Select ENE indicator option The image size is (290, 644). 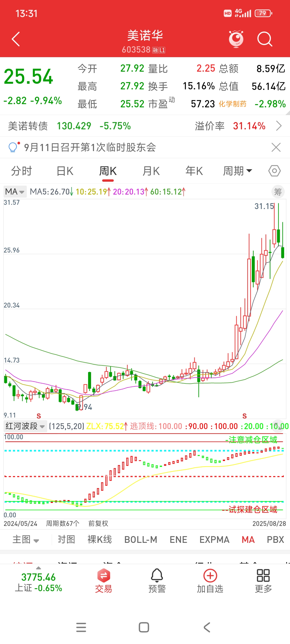pyautogui.click(x=178, y=539)
